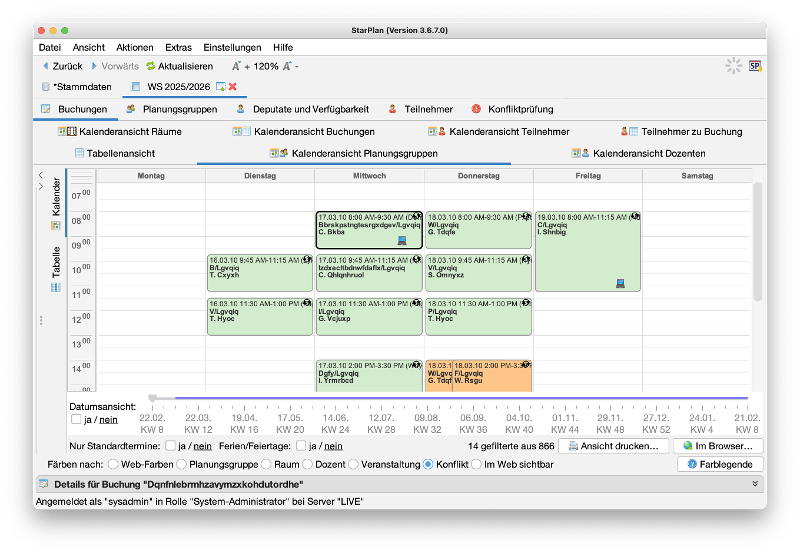Image resolution: width=800 pixels, height=553 pixels.
Task: Click computer icon in Freitag booking
Action: [x=620, y=283]
